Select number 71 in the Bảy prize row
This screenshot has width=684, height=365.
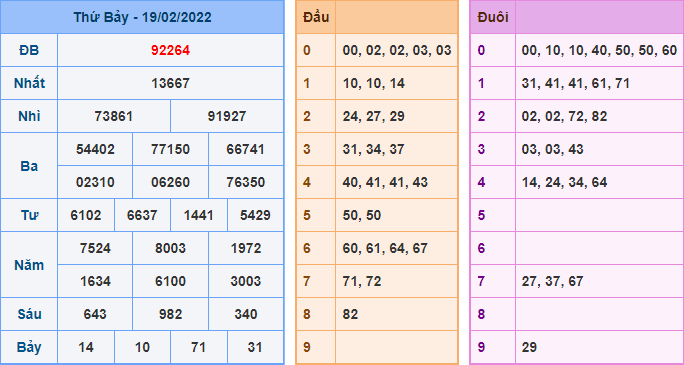(x=198, y=348)
